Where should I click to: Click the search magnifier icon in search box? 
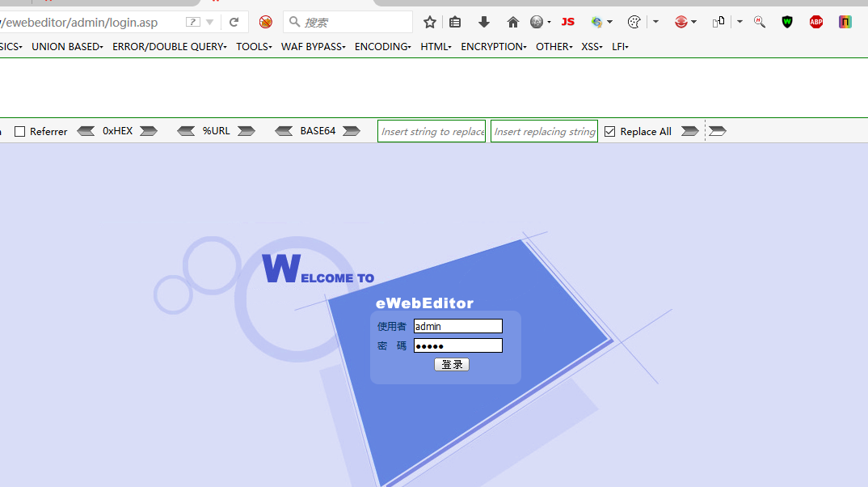pos(294,22)
